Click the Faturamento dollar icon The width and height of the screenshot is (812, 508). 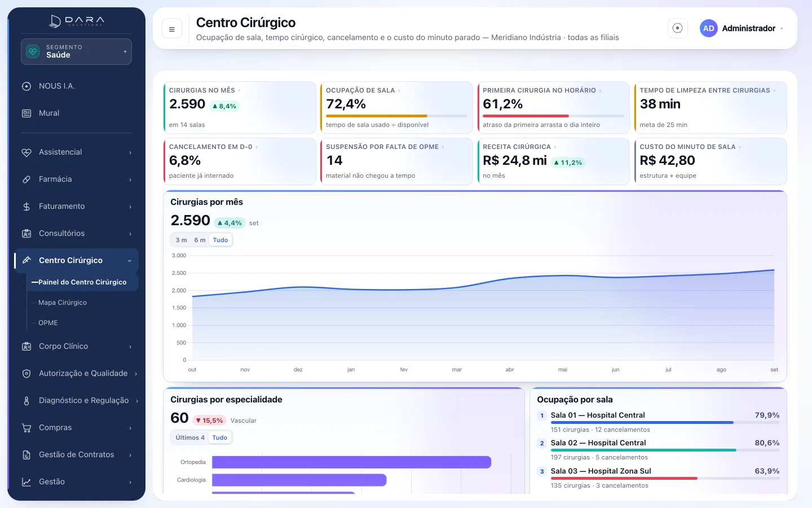pyautogui.click(x=27, y=207)
